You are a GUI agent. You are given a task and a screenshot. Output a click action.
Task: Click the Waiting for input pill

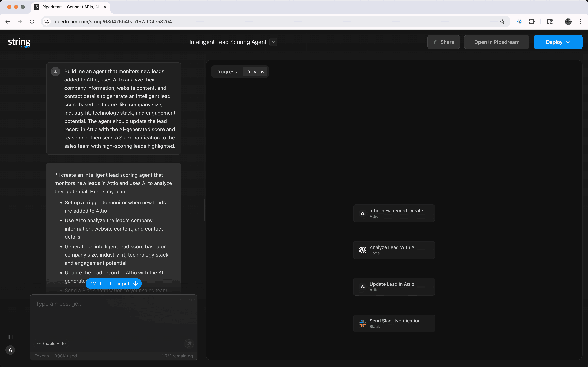pyautogui.click(x=114, y=284)
